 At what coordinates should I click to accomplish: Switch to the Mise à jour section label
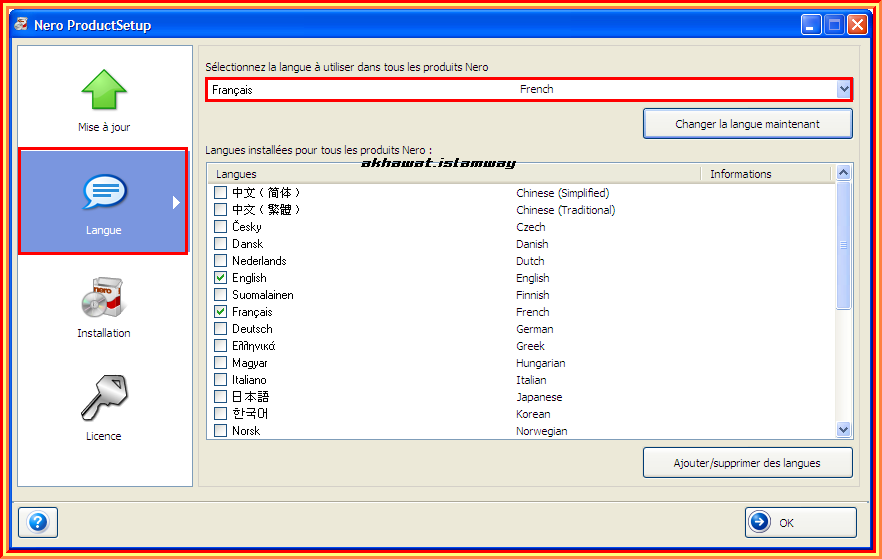coord(104,127)
